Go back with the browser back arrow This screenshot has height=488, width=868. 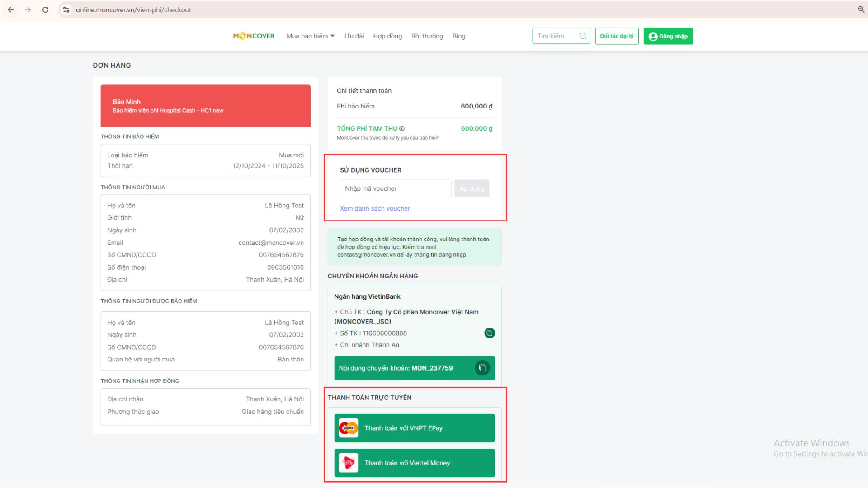pyautogui.click(x=11, y=9)
